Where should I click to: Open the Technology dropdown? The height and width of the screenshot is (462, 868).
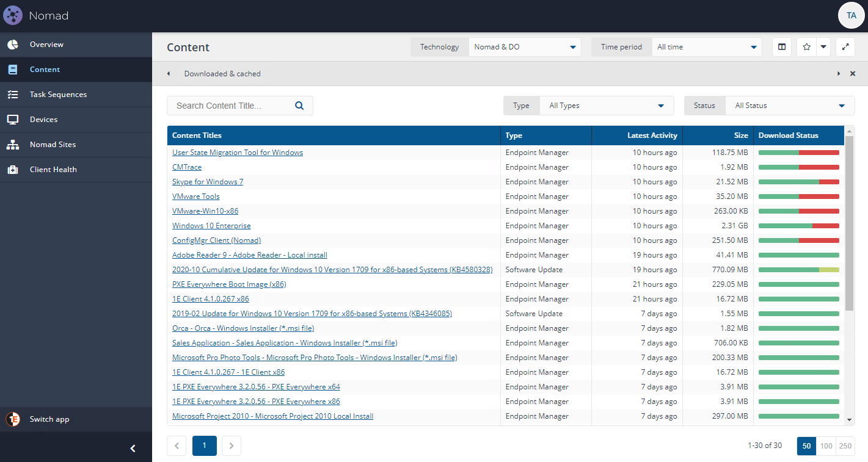525,47
